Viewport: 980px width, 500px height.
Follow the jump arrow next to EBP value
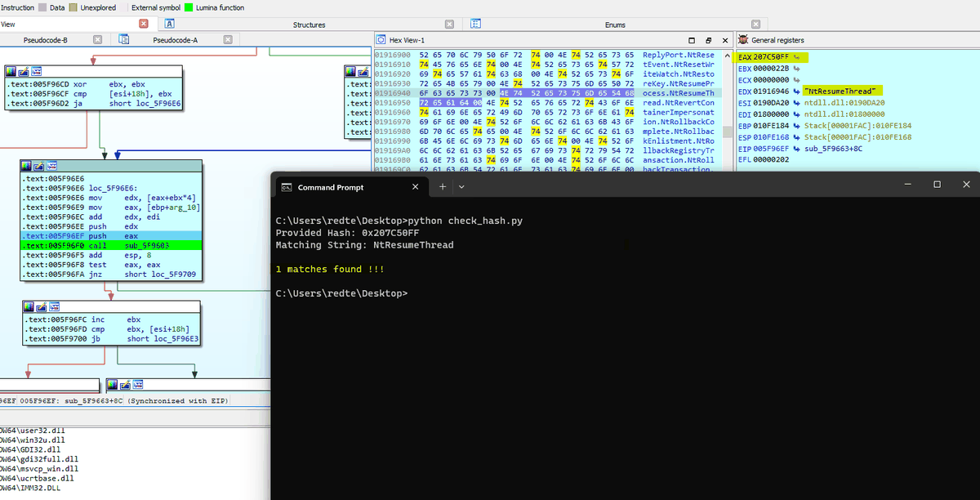(x=796, y=126)
